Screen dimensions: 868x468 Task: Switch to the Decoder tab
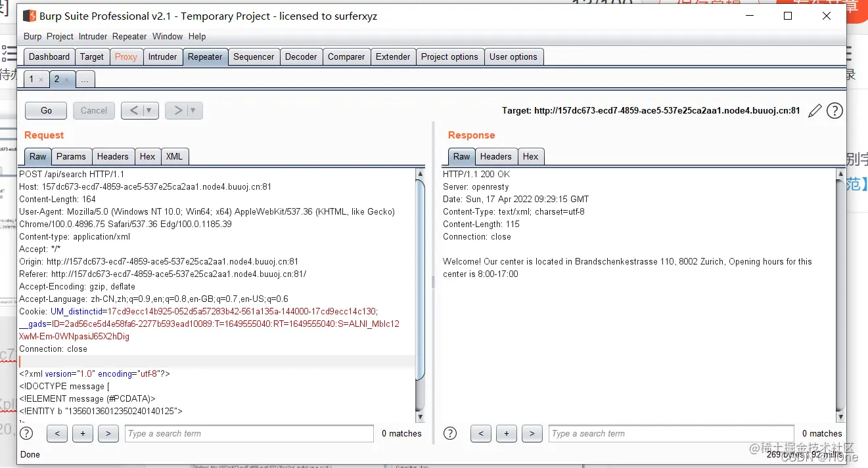pyautogui.click(x=301, y=56)
